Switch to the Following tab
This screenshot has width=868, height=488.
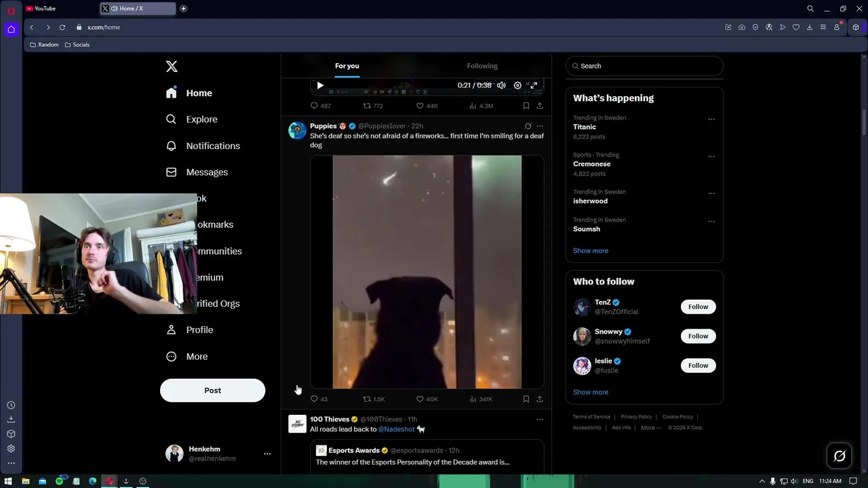tap(482, 66)
